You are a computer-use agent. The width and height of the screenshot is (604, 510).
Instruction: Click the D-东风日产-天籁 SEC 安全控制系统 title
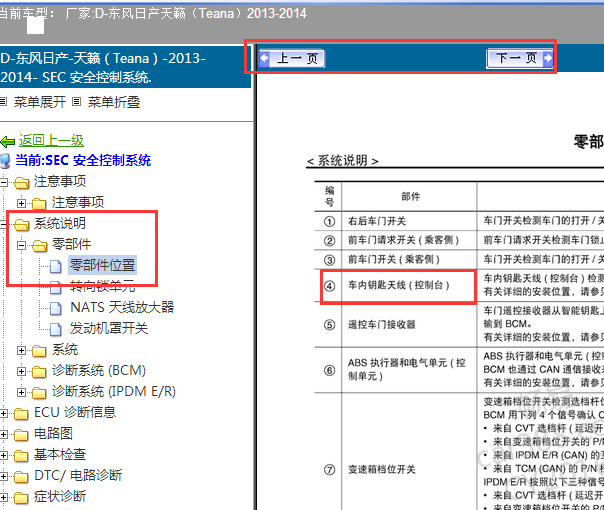click(x=103, y=68)
